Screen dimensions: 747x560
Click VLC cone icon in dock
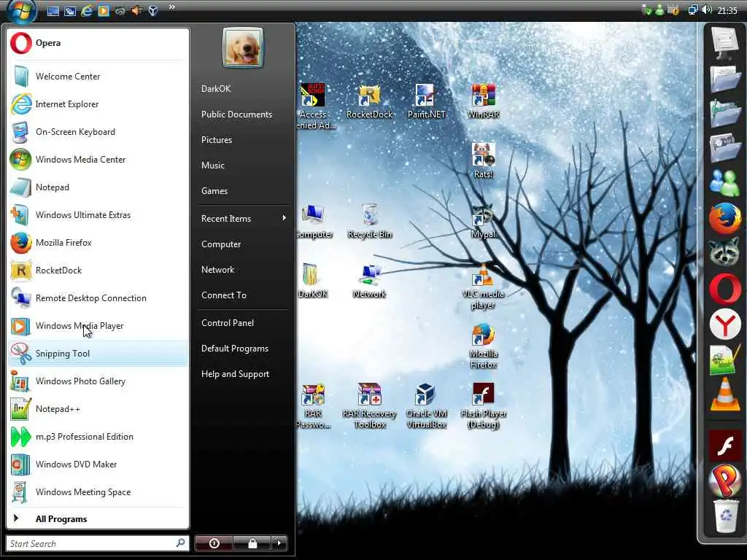click(724, 394)
